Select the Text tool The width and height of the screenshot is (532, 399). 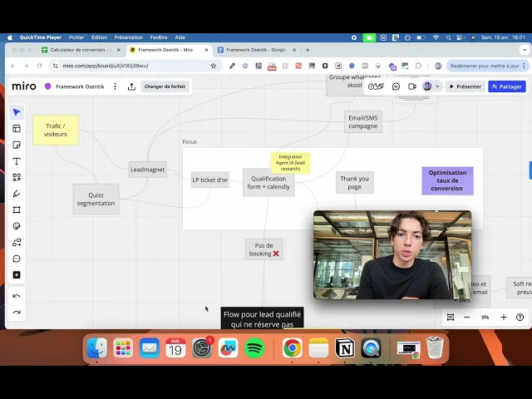coord(17,161)
